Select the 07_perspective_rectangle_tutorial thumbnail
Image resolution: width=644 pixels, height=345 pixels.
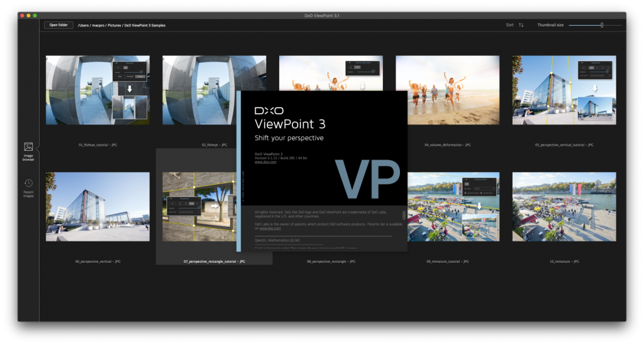click(x=199, y=207)
